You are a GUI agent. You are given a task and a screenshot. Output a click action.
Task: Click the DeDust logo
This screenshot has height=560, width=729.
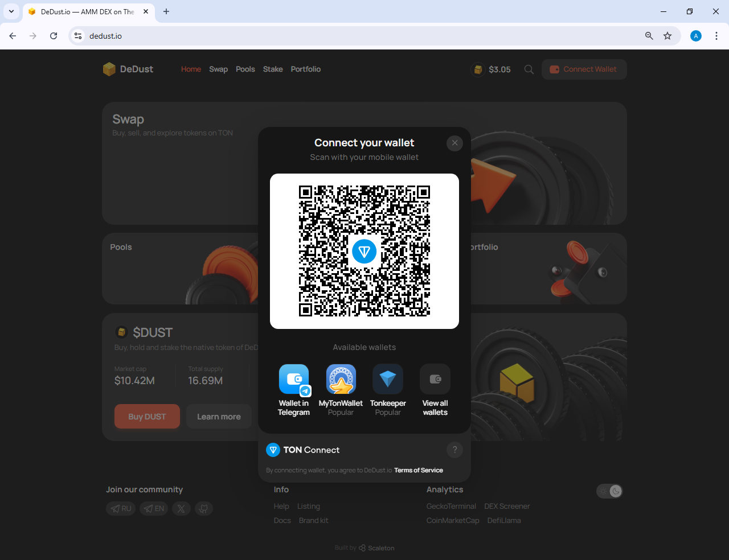click(x=128, y=69)
